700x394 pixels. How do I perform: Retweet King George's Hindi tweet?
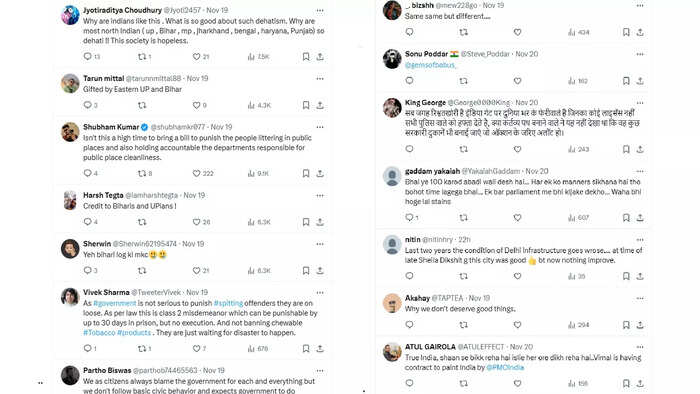tap(464, 149)
